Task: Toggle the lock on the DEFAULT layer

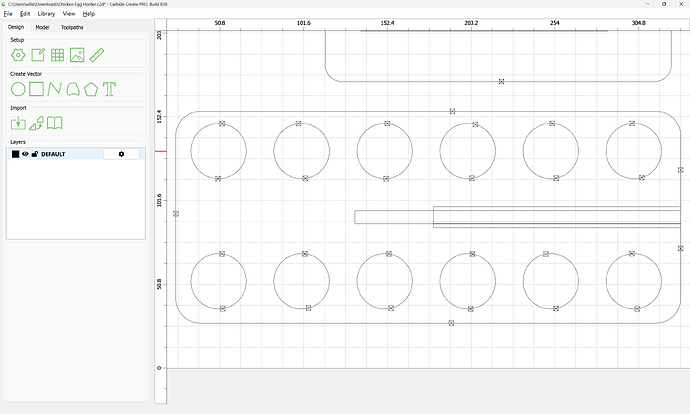Action: [34, 154]
